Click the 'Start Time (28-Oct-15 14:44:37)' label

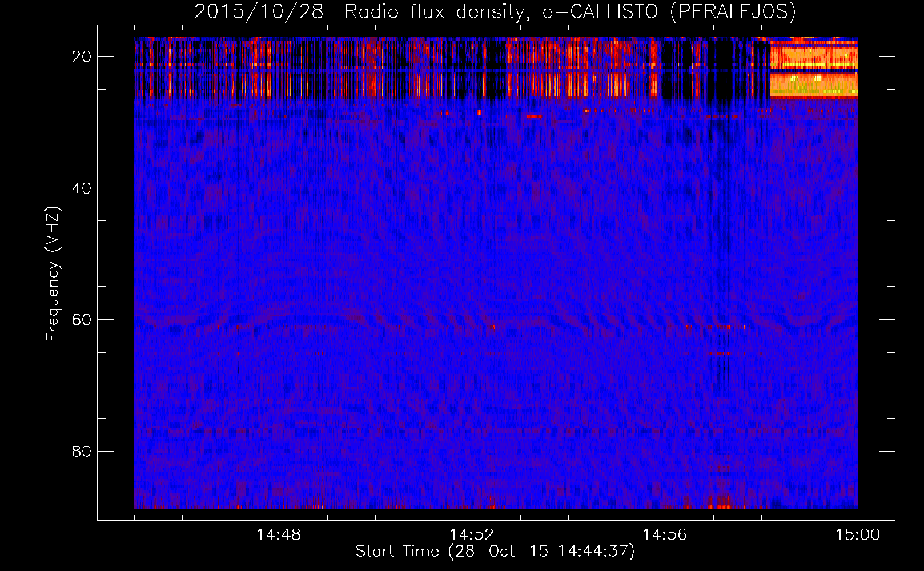coord(495,552)
